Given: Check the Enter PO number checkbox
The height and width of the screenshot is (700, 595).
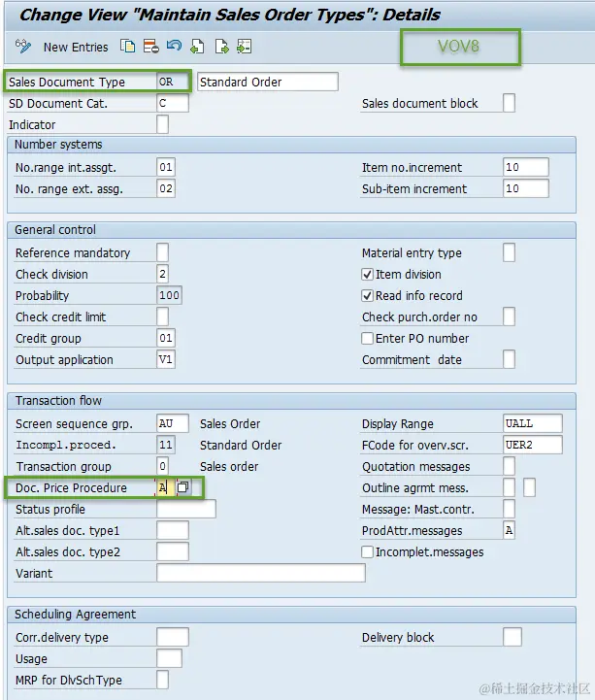Looking at the screenshot, I should pos(367,339).
